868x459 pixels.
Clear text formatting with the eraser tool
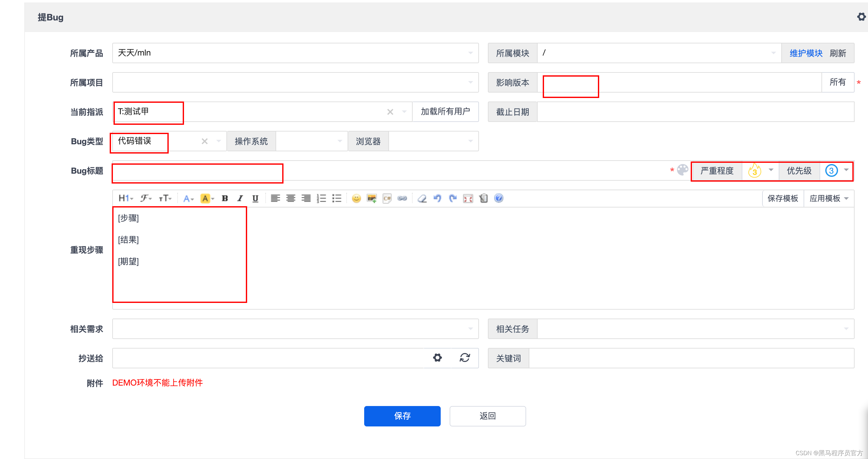(422, 198)
